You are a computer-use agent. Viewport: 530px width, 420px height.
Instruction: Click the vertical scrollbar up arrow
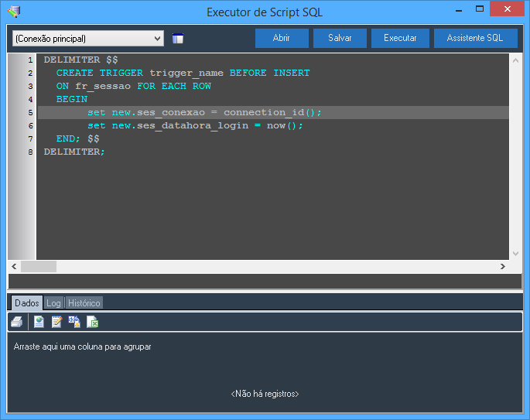pos(516,60)
